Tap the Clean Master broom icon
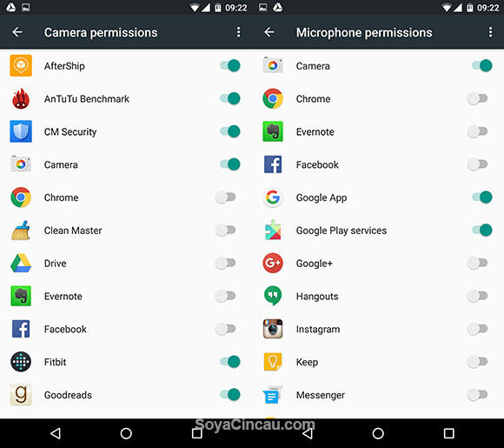504x448 pixels. click(21, 231)
